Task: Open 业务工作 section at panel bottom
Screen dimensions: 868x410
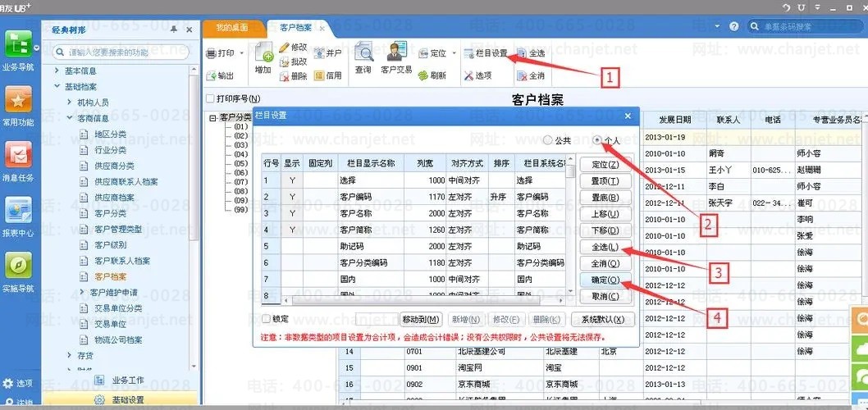Action: point(120,380)
